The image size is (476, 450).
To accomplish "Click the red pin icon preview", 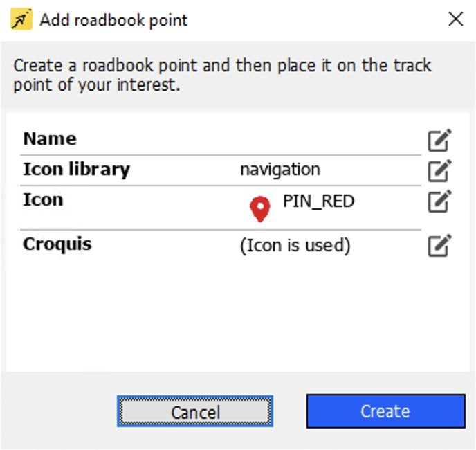I will click(x=260, y=209).
